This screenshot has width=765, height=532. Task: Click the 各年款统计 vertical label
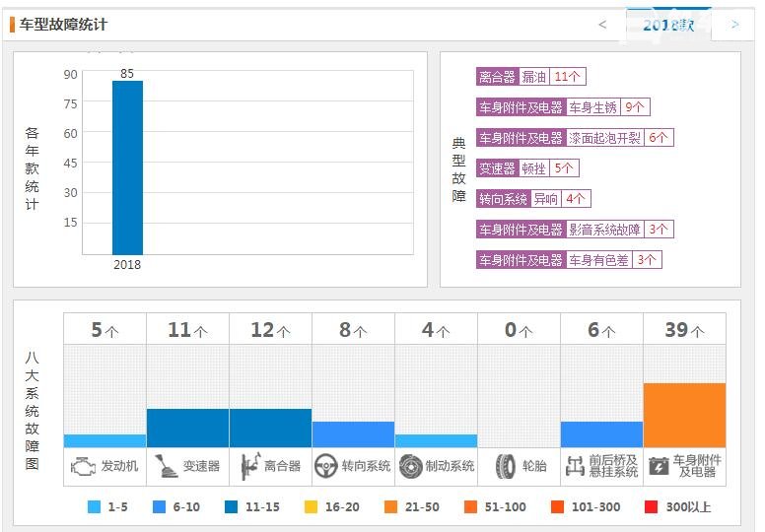click(x=32, y=168)
